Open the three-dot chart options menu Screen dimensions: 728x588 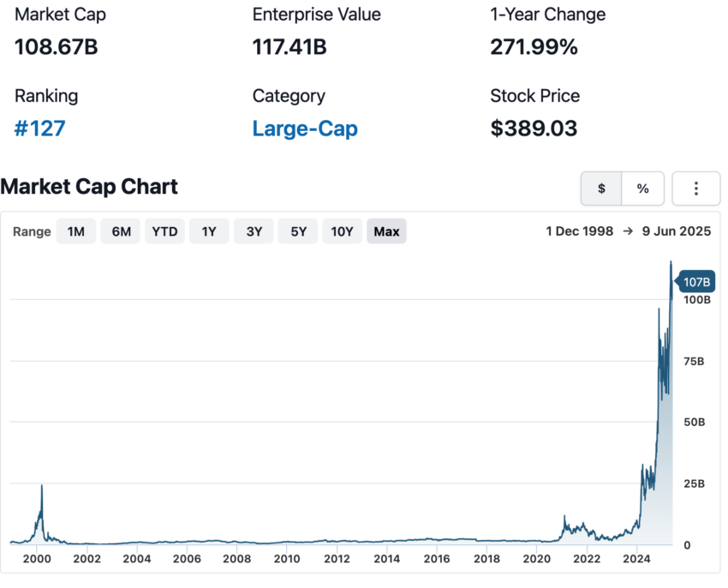coord(695,189)
